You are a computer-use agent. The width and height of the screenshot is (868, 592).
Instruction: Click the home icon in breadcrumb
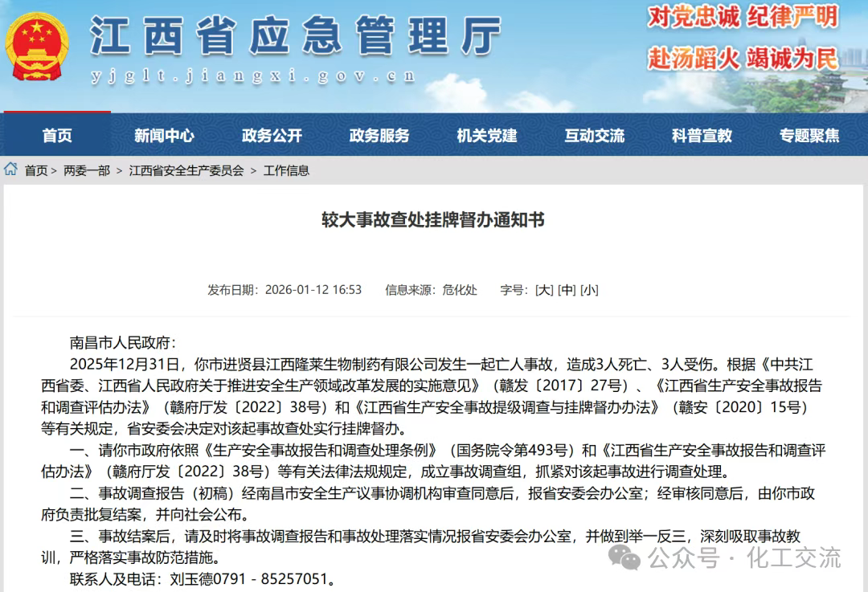(10, 169)
